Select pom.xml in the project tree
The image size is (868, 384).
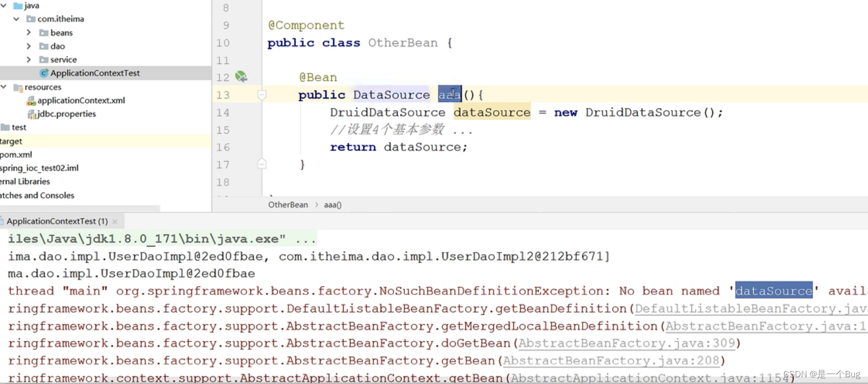click(x=16, y=154)
